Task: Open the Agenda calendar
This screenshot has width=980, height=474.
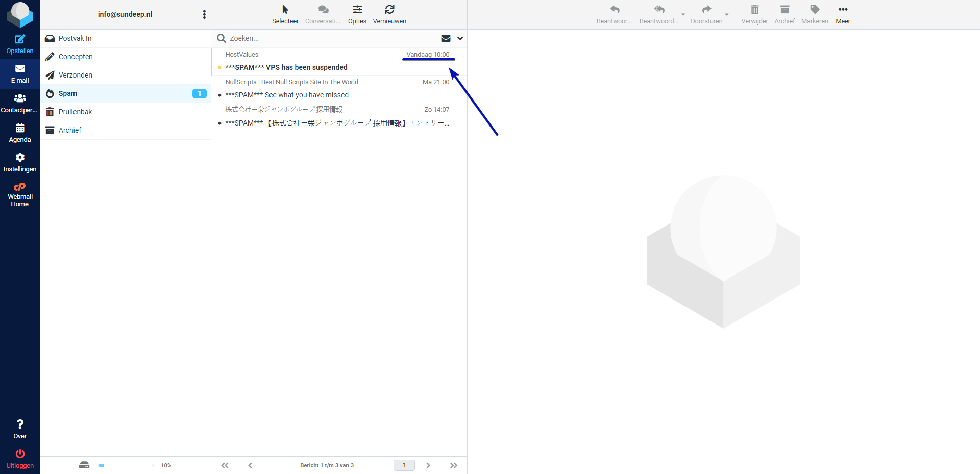Action: coord(20,128)
